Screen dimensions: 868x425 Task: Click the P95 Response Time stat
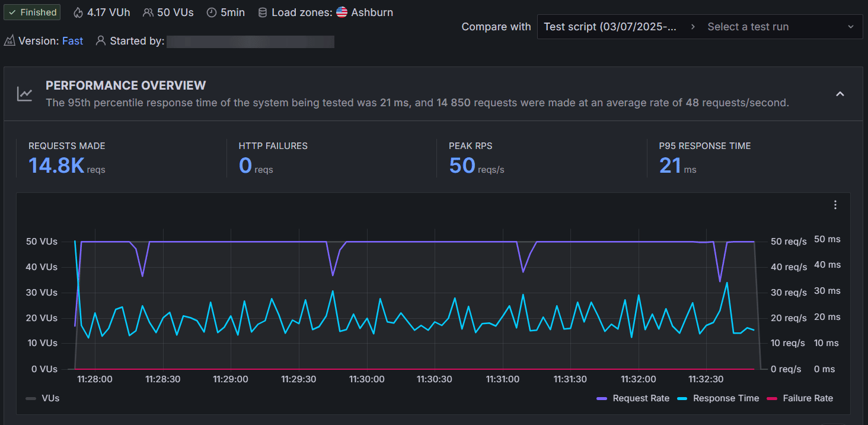[x=670, y=165]
